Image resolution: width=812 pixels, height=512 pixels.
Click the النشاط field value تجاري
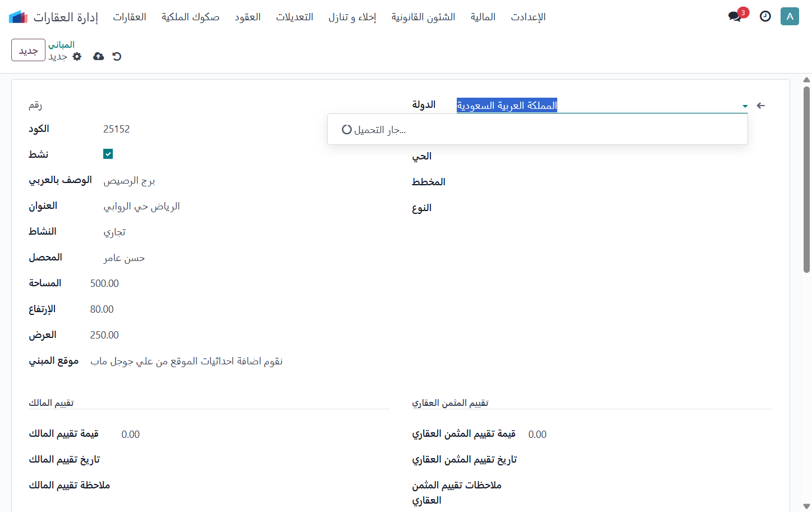pyautogui.click(x=114, y=232)
